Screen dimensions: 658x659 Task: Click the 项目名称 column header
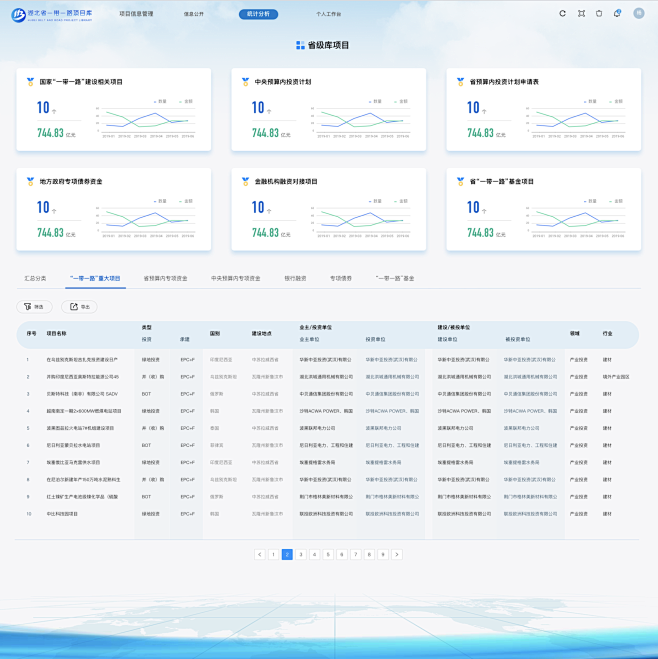tap(56, 333)
